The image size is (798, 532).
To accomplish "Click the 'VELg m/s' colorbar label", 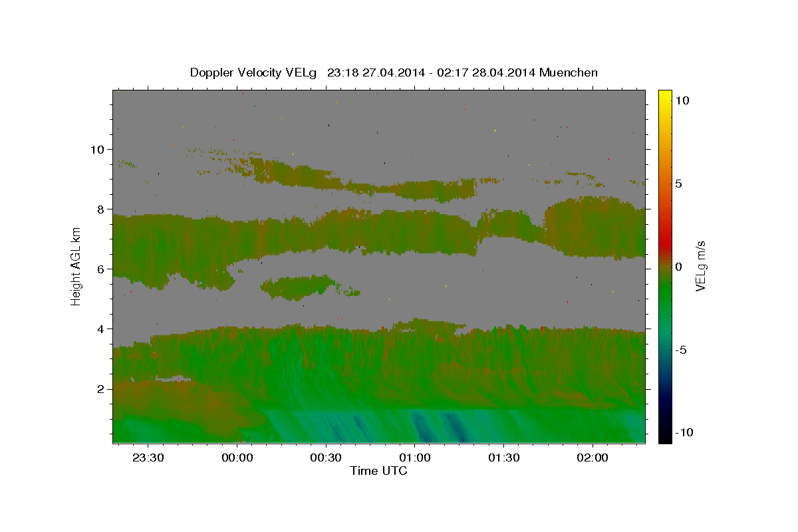I will coord(700,266).
